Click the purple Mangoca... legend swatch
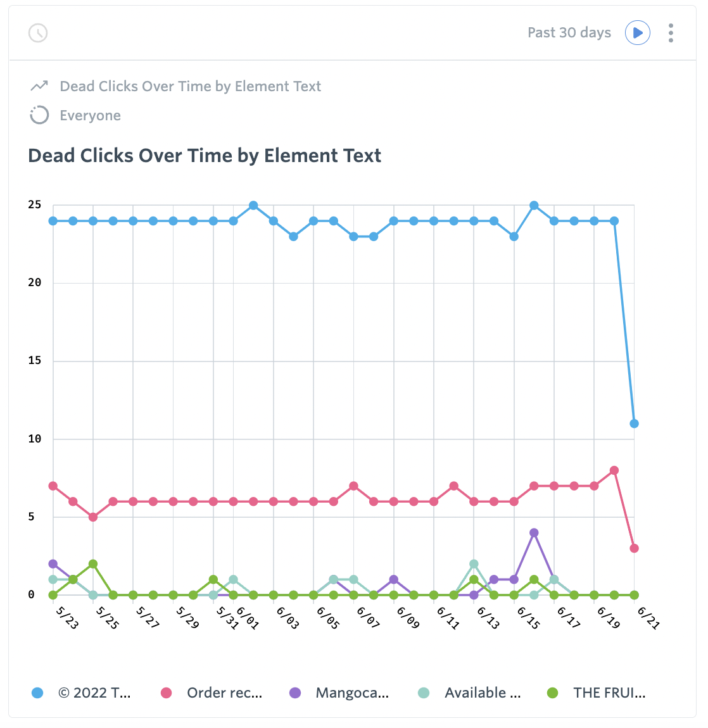The image size is (708, 728). coord(295,693)
